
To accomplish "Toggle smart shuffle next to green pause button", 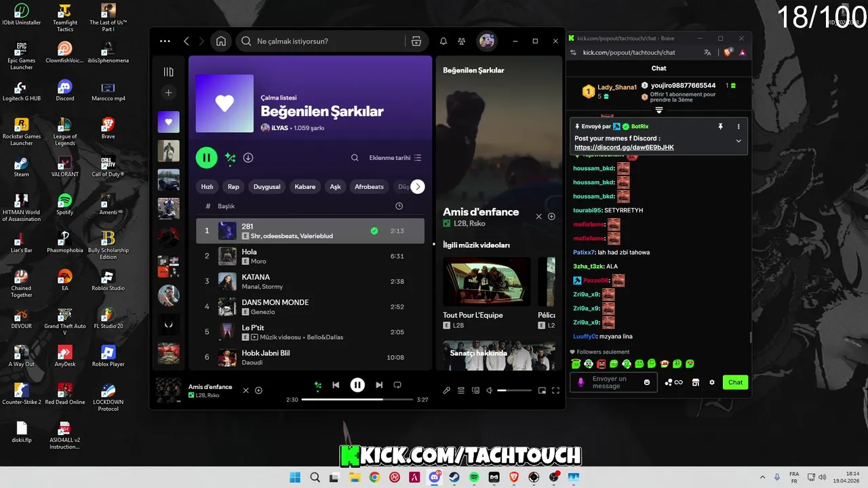I will (231, 158).
